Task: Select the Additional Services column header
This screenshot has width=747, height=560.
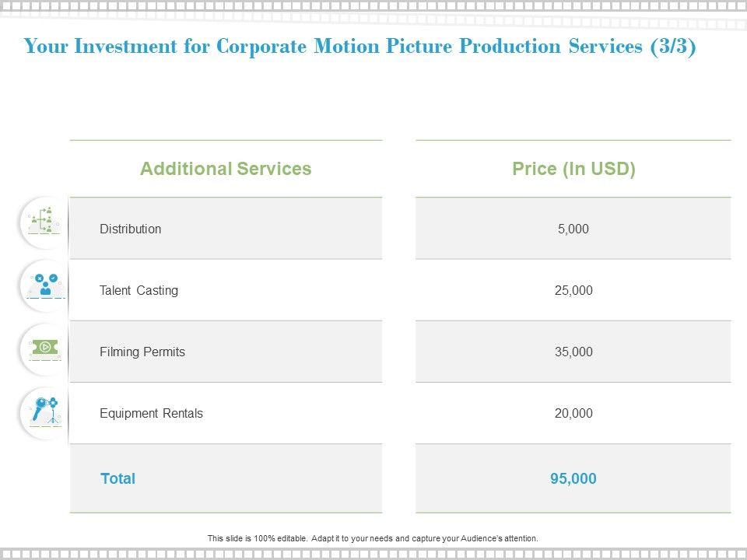Action: [x=226, y=169]
